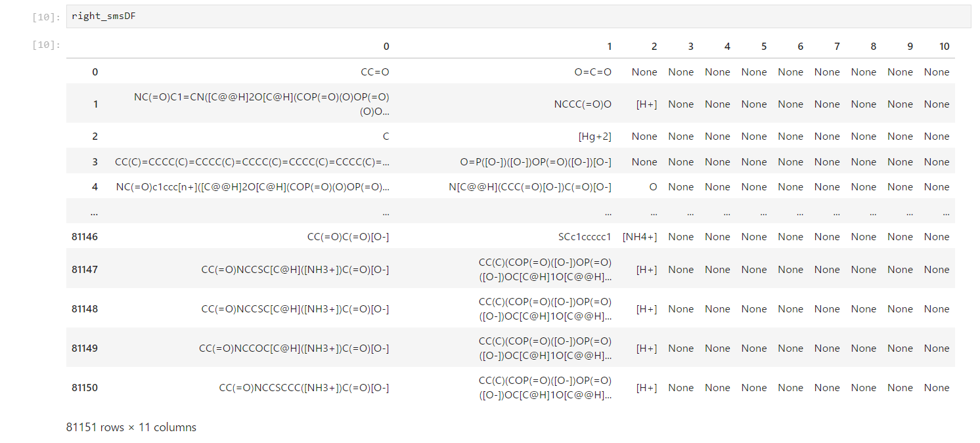Viewport: 980px width, 443px height.
Task: Click the code cell containing right_smsDF
Action: (518, 16)
